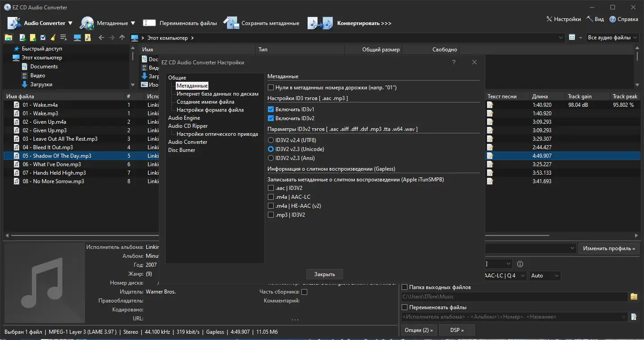
Task: Click the Метаданные disc icon in toolbar
Action: [x=87, y=23]
